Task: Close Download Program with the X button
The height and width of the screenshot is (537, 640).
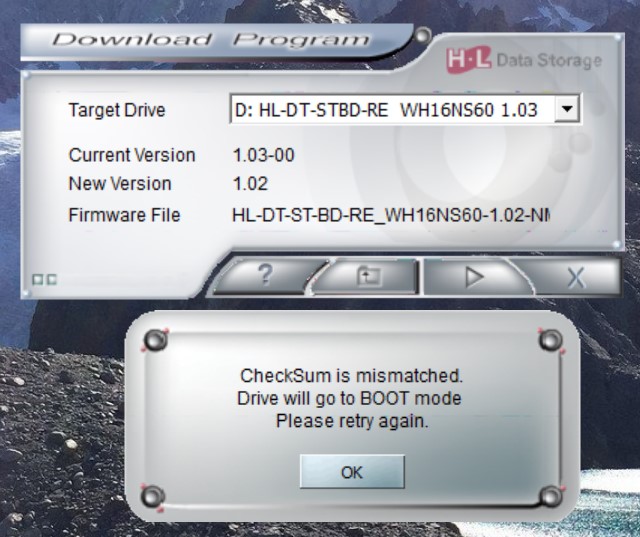Action: [576, 278]
